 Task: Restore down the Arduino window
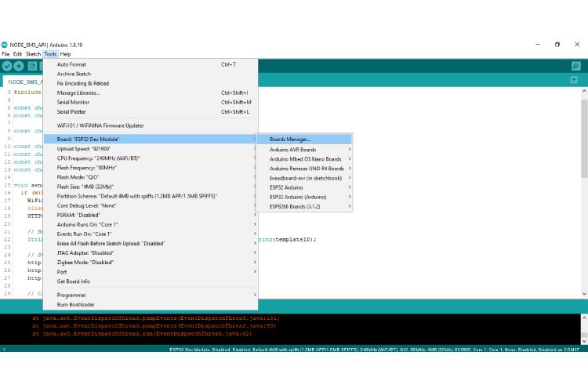tap(557, 44)
